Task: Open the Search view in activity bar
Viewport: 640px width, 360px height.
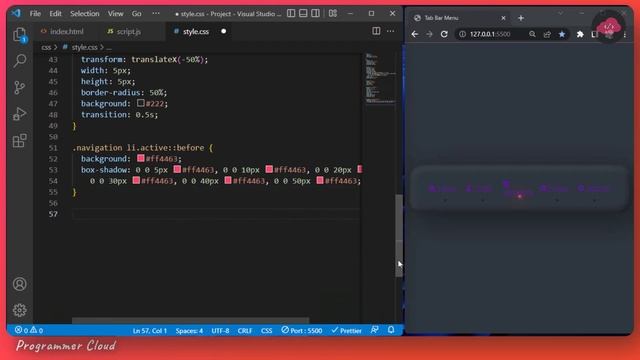Action: click(20, 61)
